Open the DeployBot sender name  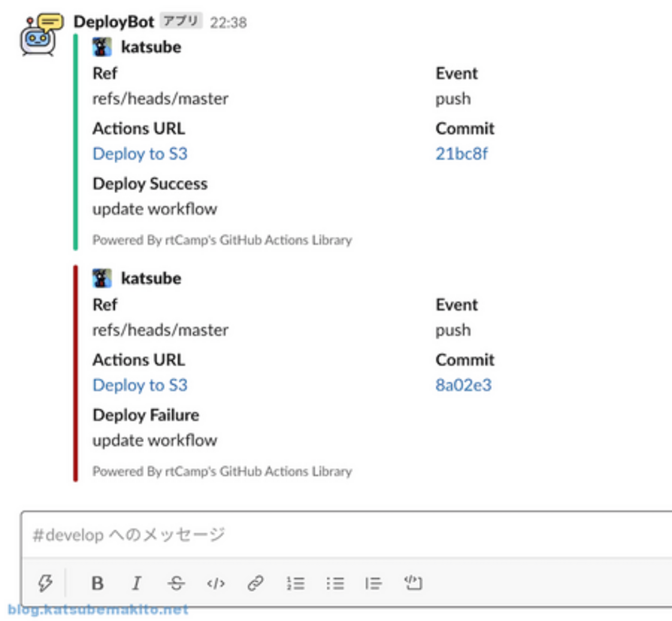click(114, 22)
